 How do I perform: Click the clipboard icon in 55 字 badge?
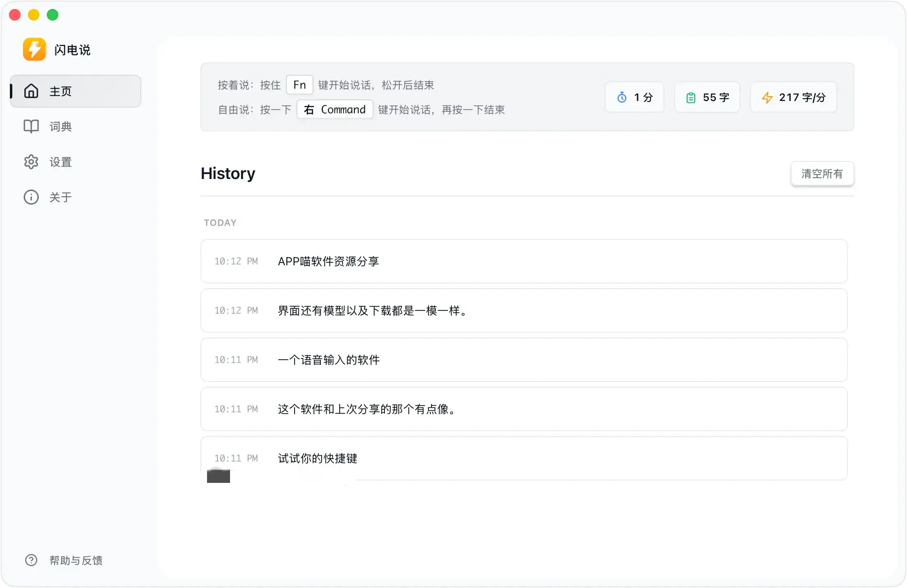coord(691,98)
